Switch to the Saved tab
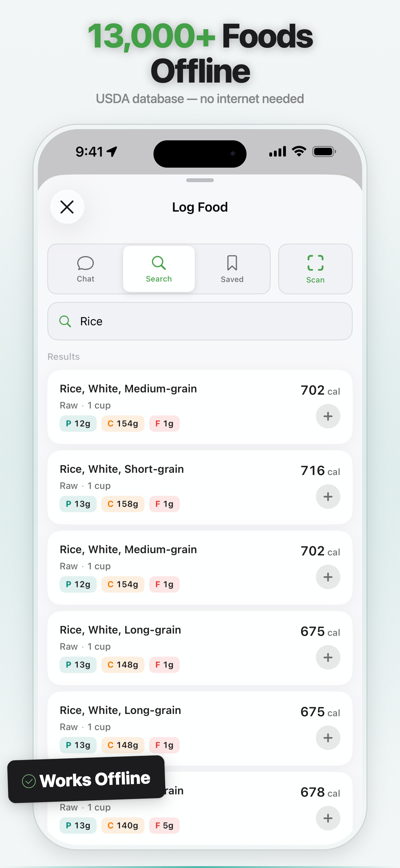This screenshot has height=868, width=400. 232,269
